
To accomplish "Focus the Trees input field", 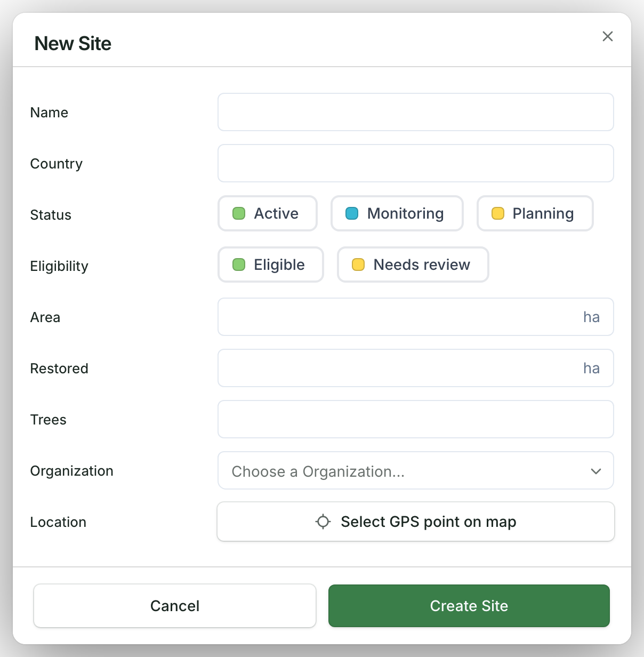I will 416,419.
